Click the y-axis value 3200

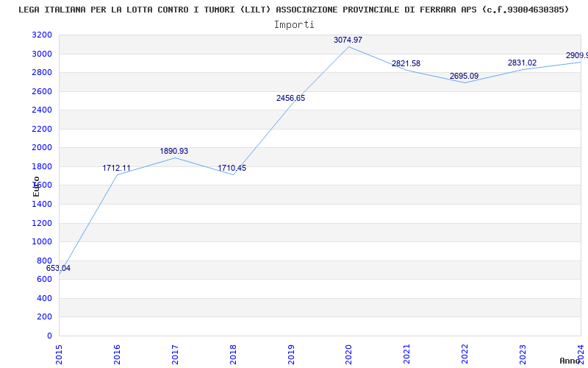click(42, 35)
